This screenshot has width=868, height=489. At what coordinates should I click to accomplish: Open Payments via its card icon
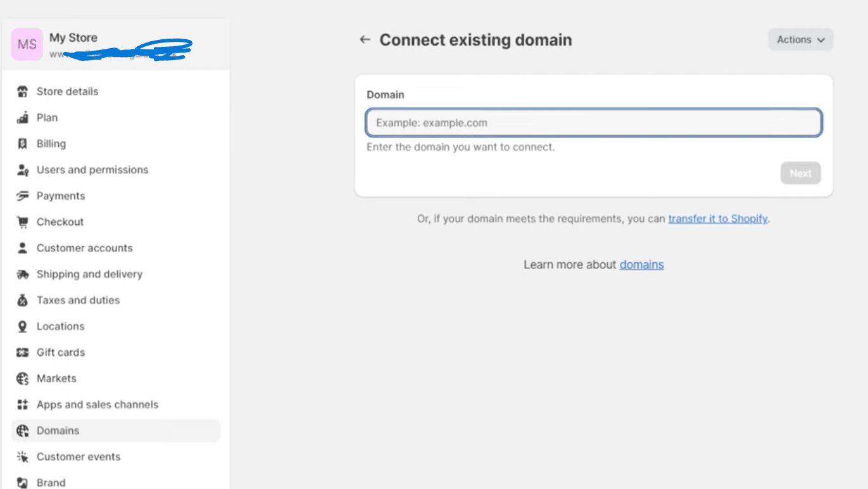click(22, 196)
